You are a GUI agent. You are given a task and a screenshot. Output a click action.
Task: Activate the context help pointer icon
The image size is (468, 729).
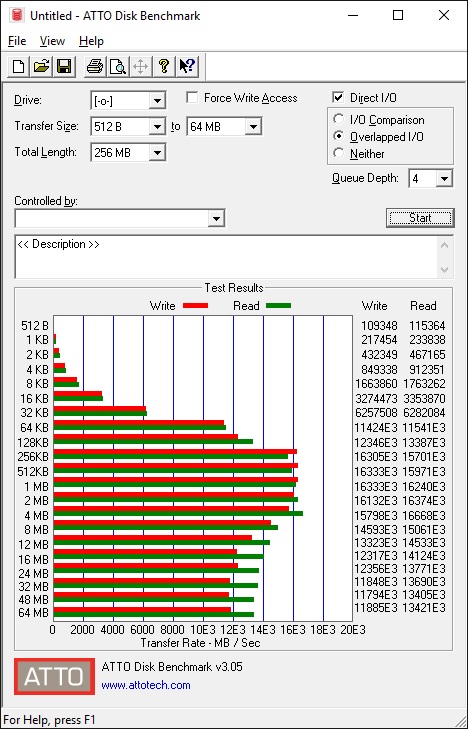tap(187, 66)
